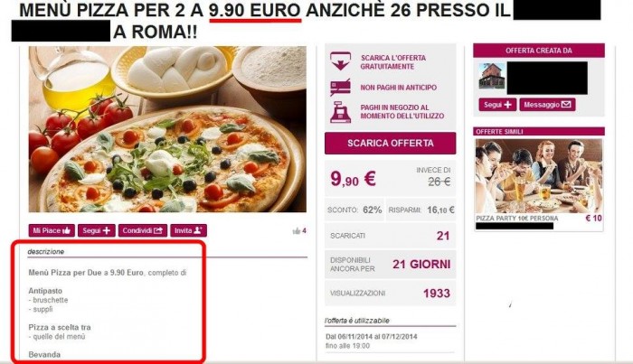633x364 pixels.
Task: Click the large pizza offer photo
Action: pyautogui.click(x=167, y=129)
